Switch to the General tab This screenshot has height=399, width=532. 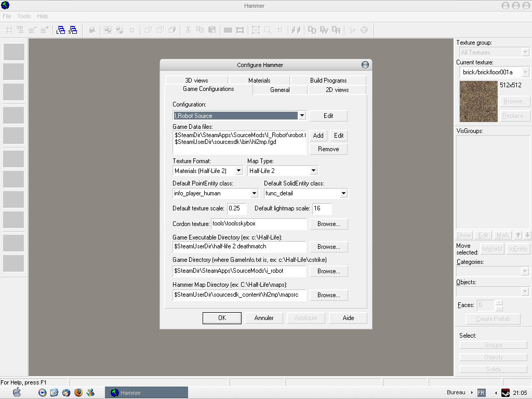click(x=280, y=89)
